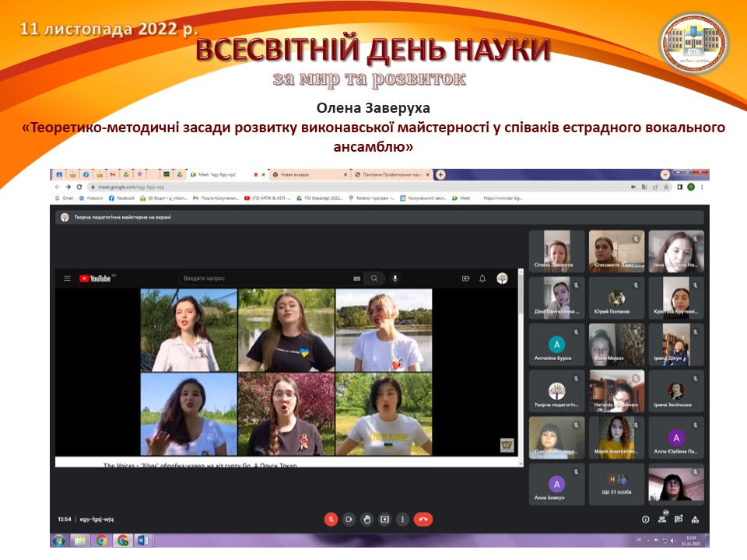
Task: Click the browser forward arrow
Action: (x=68, y=187)
